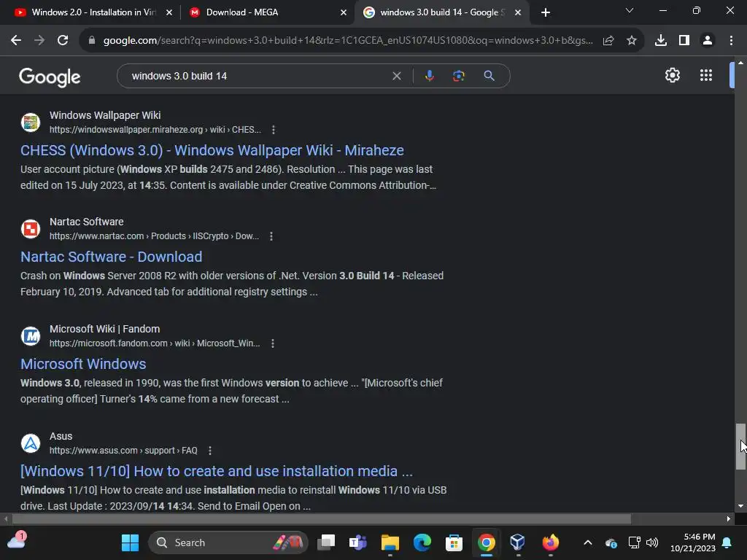Click the Google logo
This screenshot has width=747, height=560.
tap(50, 77)
